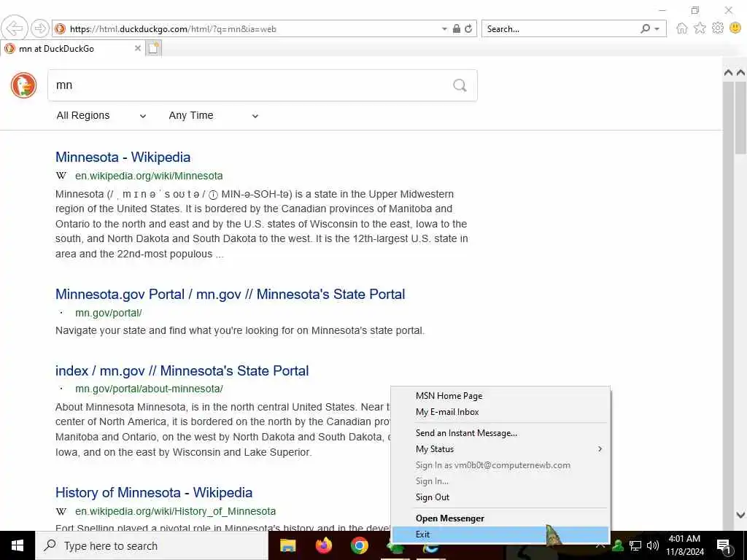The image size is (747, 560).
Task: Click the taskbar clock showing 4:01 AM
Action: click(684, 545)
